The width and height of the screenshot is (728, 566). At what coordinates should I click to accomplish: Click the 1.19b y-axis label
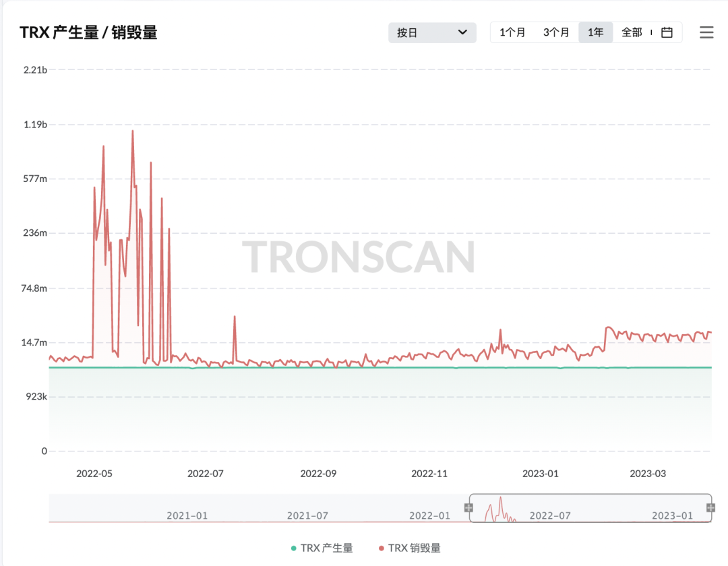click(35, 125)
